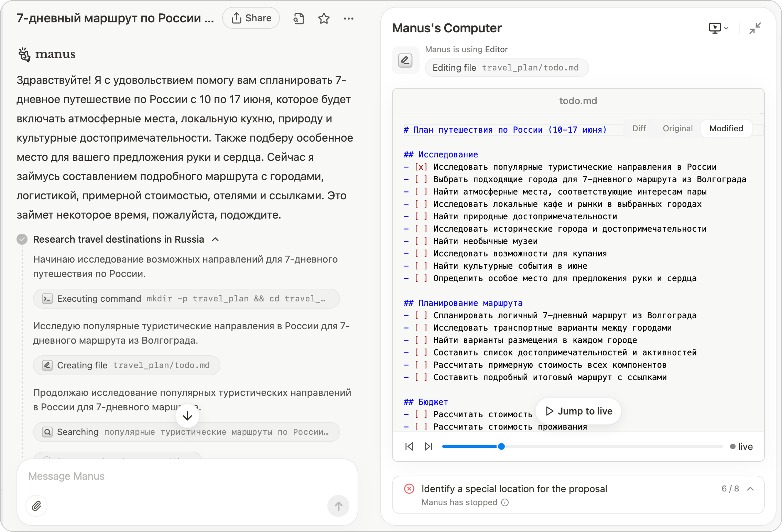Switch to the Diff tab
782x532 pixels.
pyautogui.click(x=639, y=129)
